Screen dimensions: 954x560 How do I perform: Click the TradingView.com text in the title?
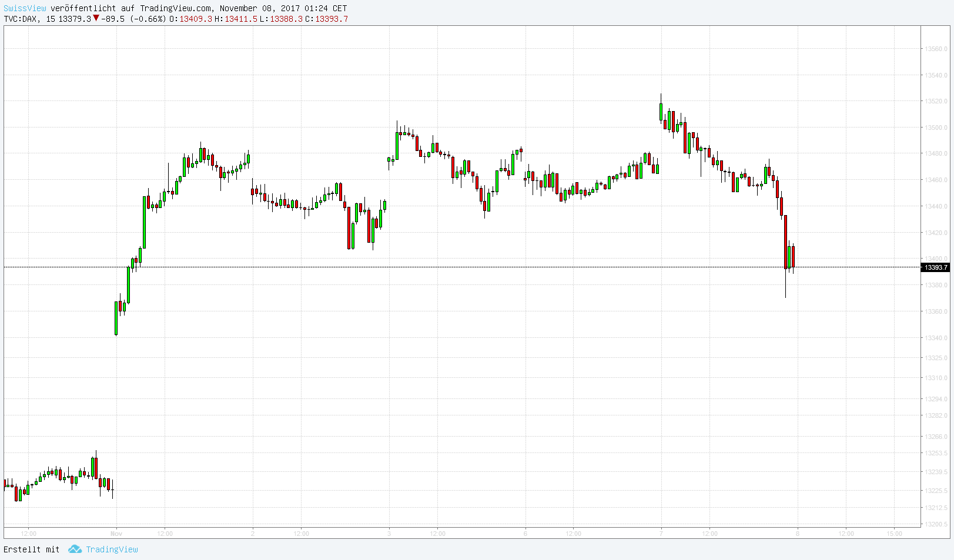click(x=175, y=8)
